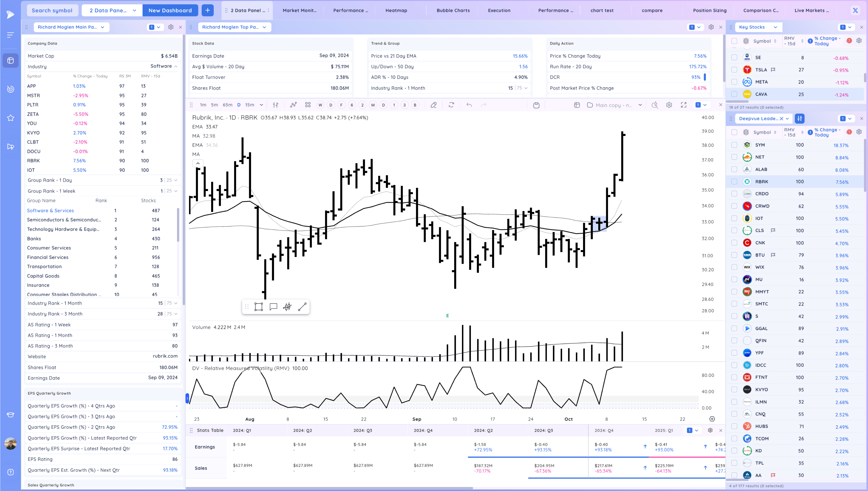Select the rectangle drawing tool
Viewport: 868px width, 491px height.
click(258, 306)
